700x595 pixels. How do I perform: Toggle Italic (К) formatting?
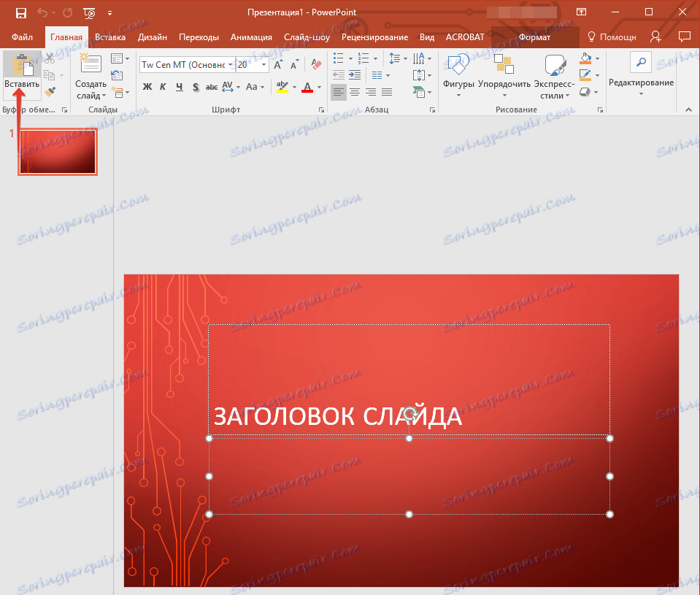[x=163, y=87]
